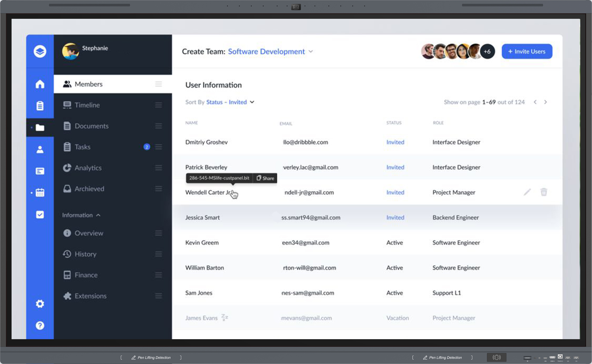
Task: Click the EMAIL column header
Action: [286, 124]
